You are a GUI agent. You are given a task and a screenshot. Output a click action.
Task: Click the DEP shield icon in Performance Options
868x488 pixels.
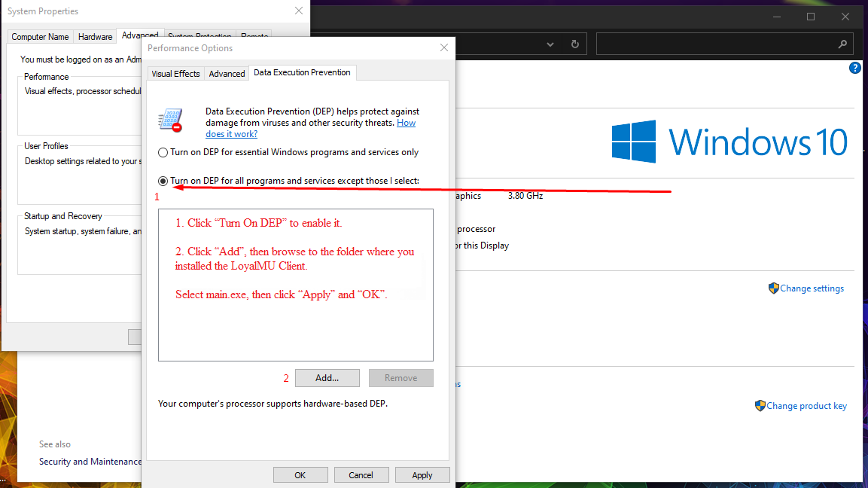pyautogui.click(x=170, y=119)
